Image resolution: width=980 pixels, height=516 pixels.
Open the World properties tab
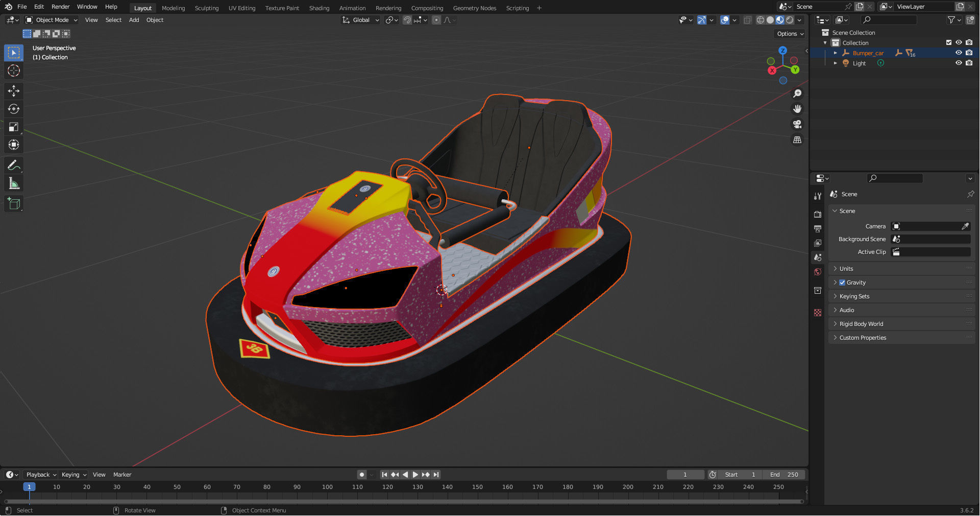pos(818,272)
